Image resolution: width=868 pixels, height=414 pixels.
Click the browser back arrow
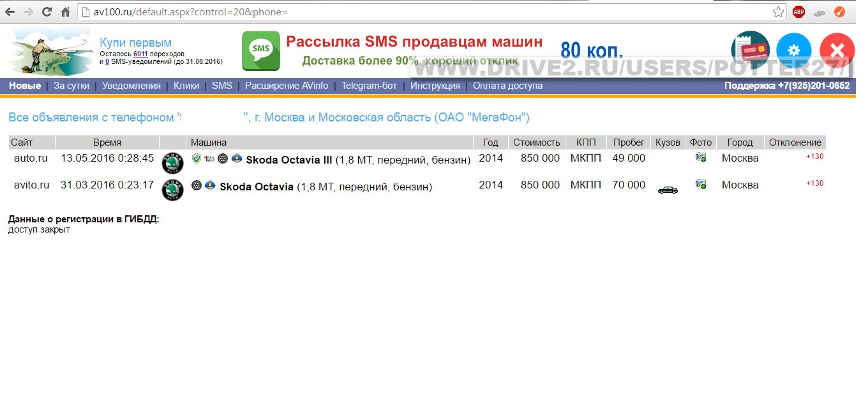[x=10, y=11]
